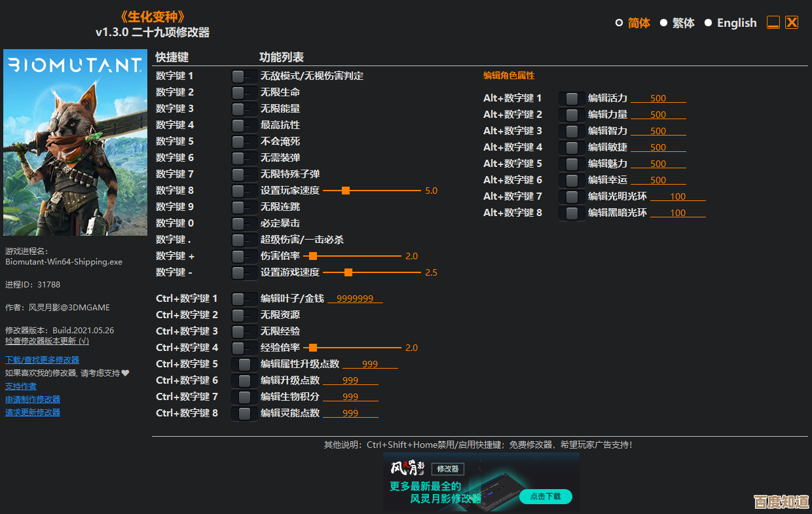
Task: Select 简体 language radio button
Action: (619, 23)
